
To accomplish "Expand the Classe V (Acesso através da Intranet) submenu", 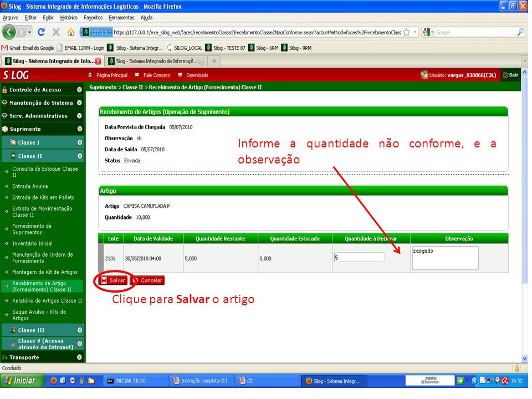I will click(x=43, y=344).
